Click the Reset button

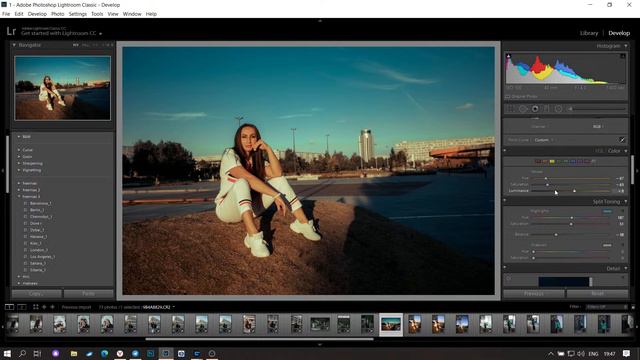coord(598,293)
